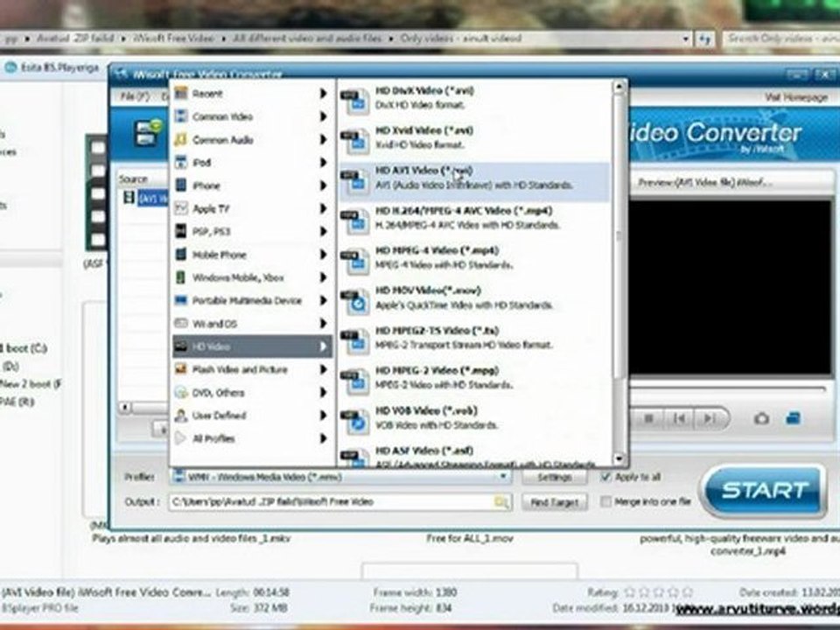This screenshot has width=840, height=630.
Task: Select Free for ALL_1.mov file in Explorer
Action: pyautogui.click(x=469, y=538)
